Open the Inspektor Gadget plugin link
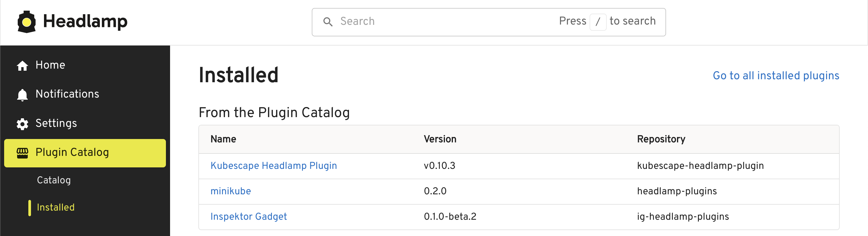The width and height of the screenshot is (868, 236). (248, 216)
